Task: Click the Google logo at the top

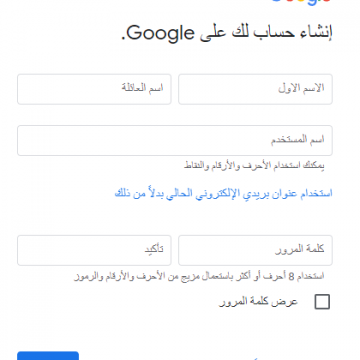Action: tap(301, 2)
